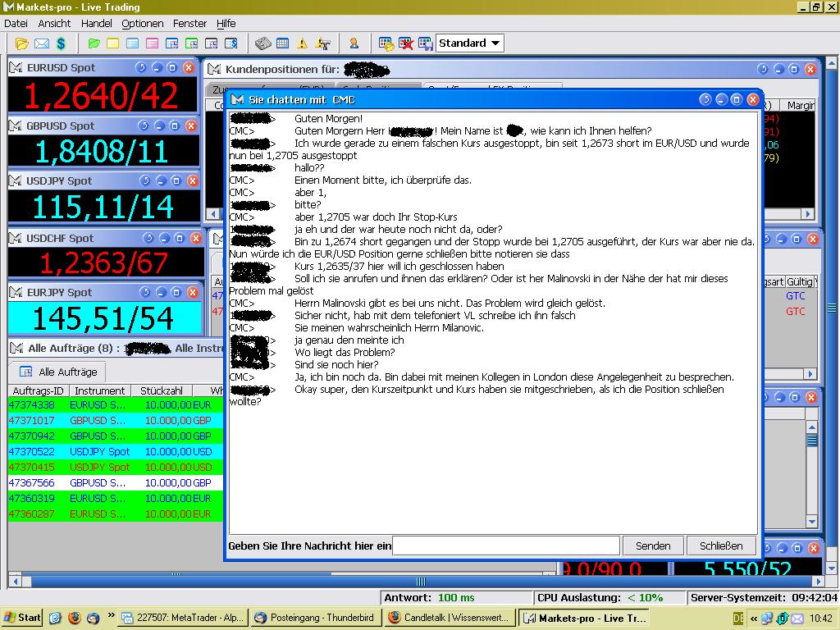
Task: Open the Standard layout dropdown
Action: click(x=469, y=43)
